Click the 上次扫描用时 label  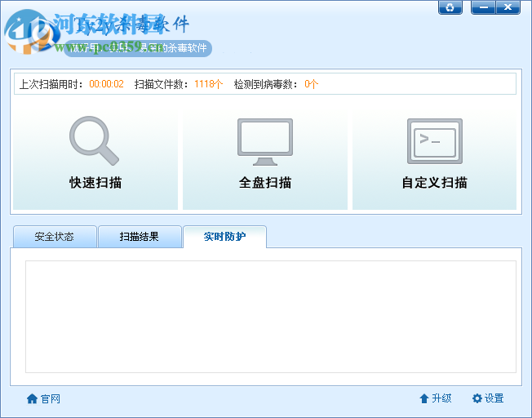click(51, 84)
